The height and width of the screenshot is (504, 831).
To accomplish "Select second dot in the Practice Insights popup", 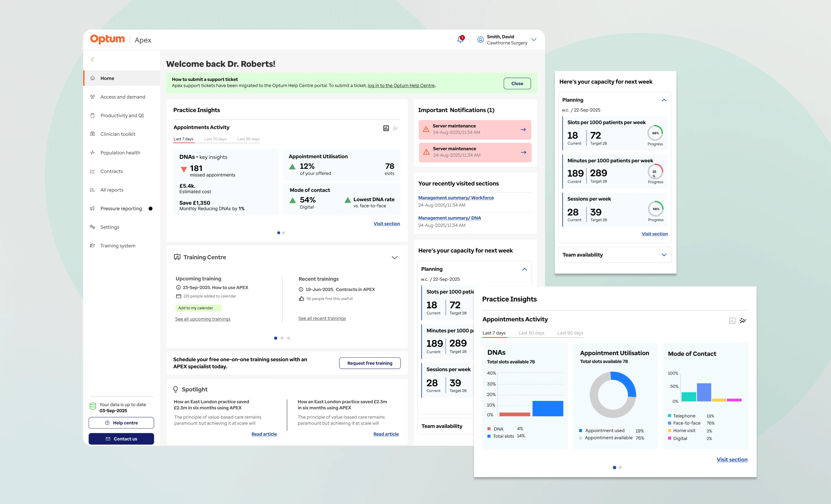I will pyautogui.click(x=620, y=467).
